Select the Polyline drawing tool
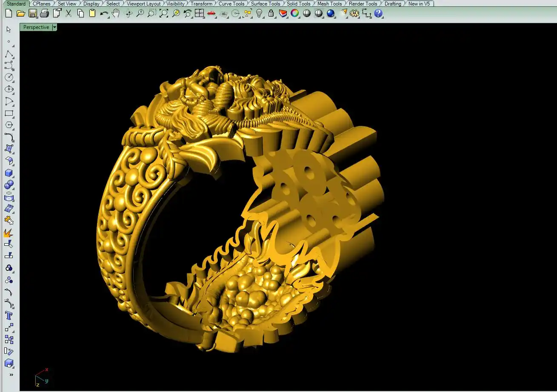This screenshot has width=557, height=392. pos(9,54)
